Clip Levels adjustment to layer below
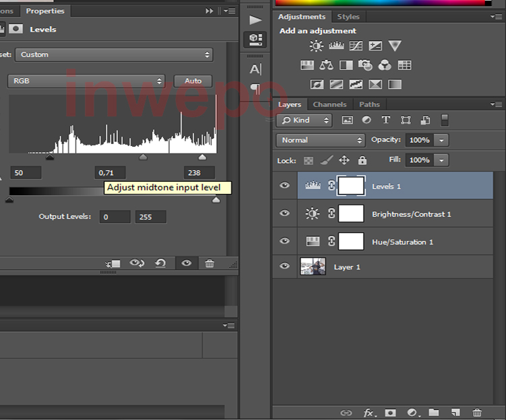This screenshot has height=420, width=506. [113, 264]
